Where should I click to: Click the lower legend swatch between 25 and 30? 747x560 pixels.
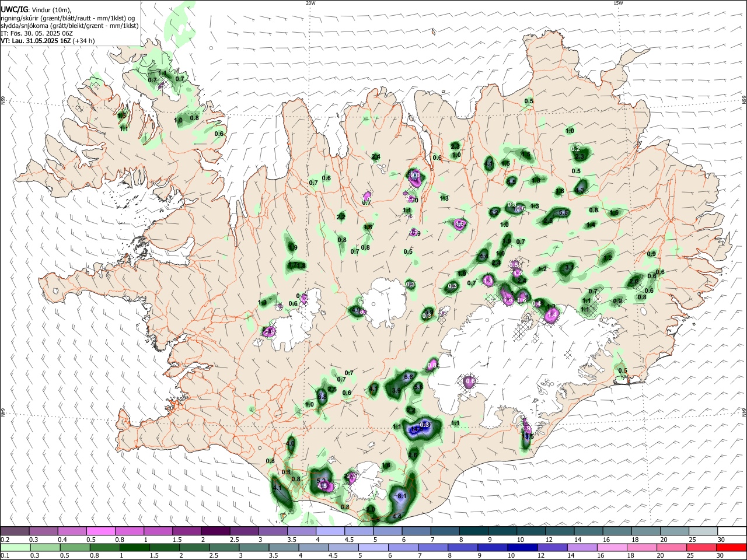(701, 548)
